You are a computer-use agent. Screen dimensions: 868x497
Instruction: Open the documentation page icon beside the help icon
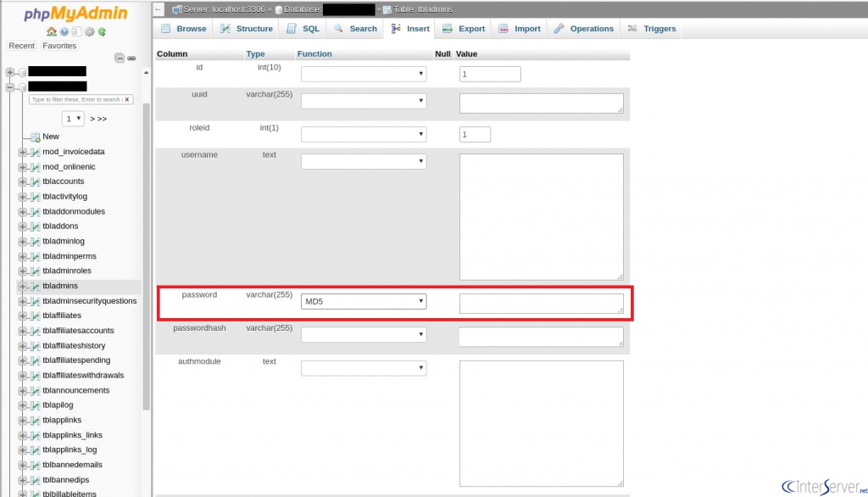point(77,31)
